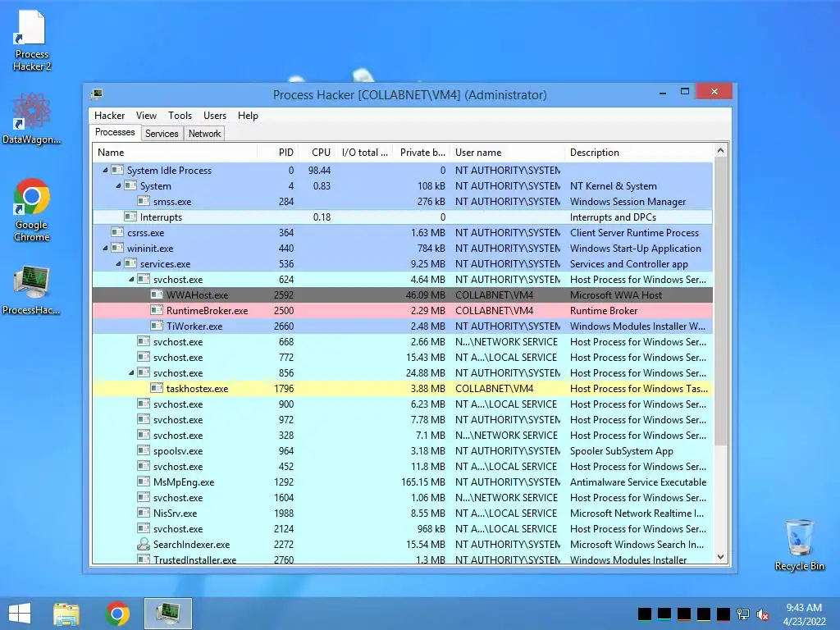Click 'Windows Session Manager' description

pyautogui.click(x=628, y=202)
